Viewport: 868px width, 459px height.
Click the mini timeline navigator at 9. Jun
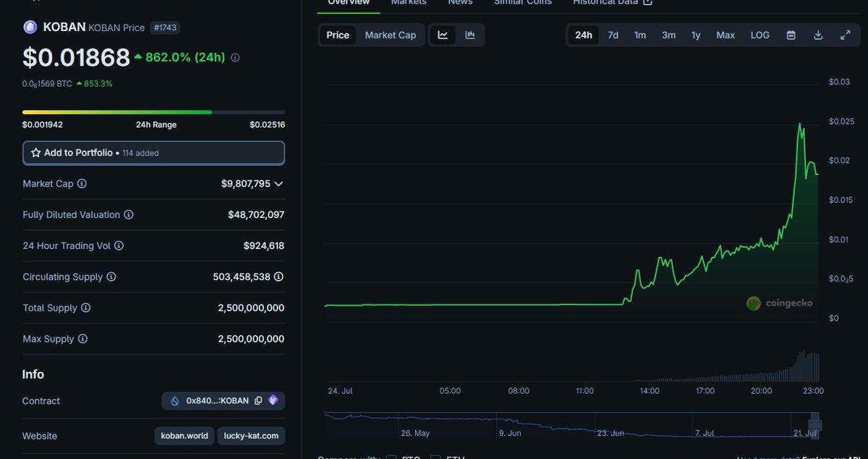510,433
